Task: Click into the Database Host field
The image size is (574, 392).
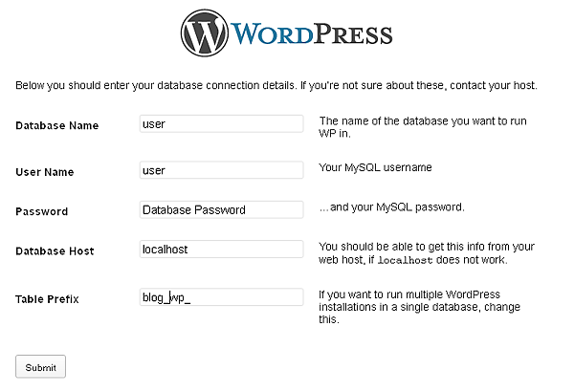Action: [x=222, y=250]
